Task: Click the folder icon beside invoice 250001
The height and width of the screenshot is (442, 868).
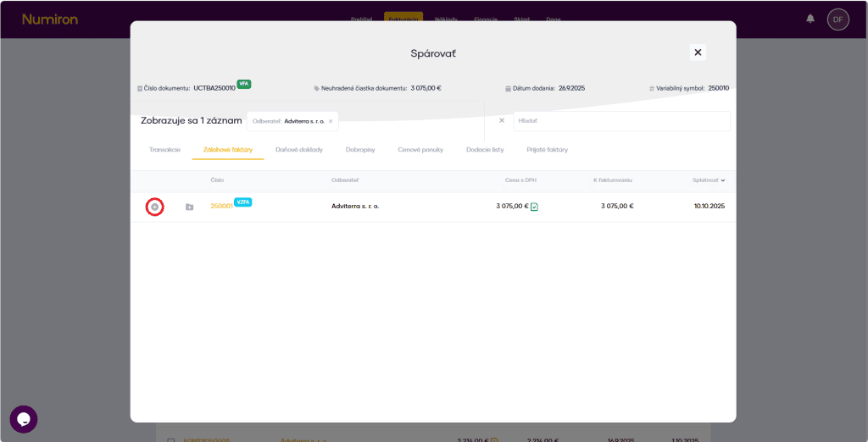Action: tap(189, 207)
